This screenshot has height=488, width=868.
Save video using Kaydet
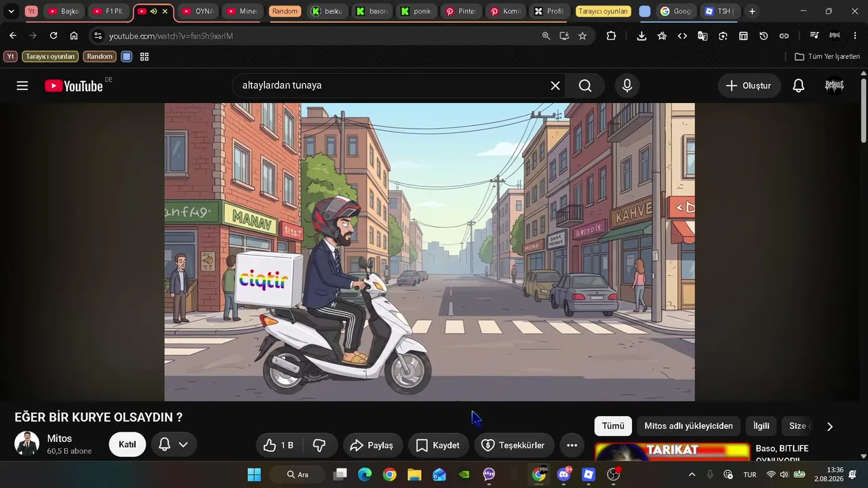pos(439,445)
